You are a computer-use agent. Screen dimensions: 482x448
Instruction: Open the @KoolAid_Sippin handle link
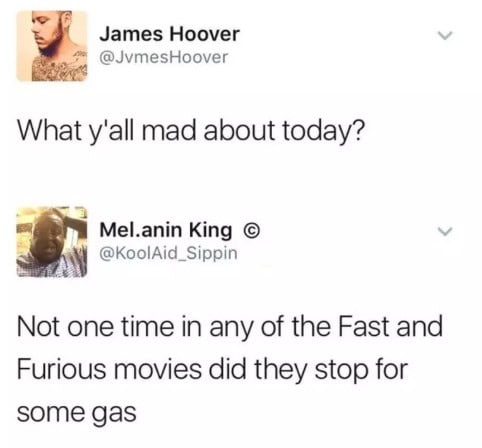click(168, 253)
